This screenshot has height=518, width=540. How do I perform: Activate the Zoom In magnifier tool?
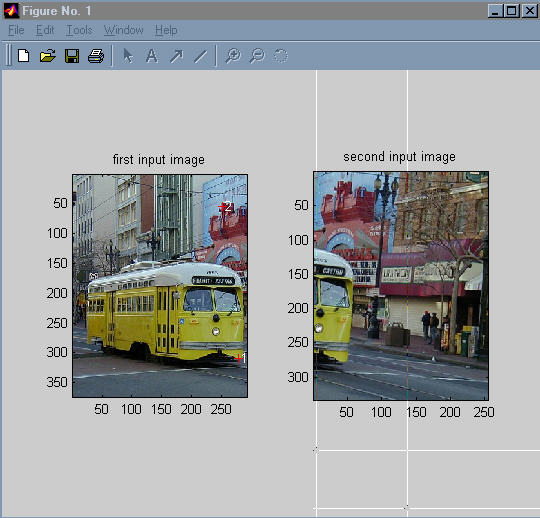coord(233,55)
